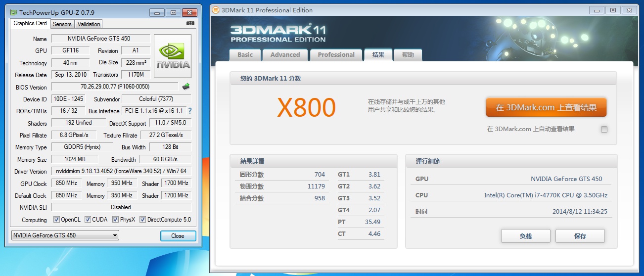Click the BIOS Version field
Image resolution: width=644 pixels, height=276 pixels.
115,87
